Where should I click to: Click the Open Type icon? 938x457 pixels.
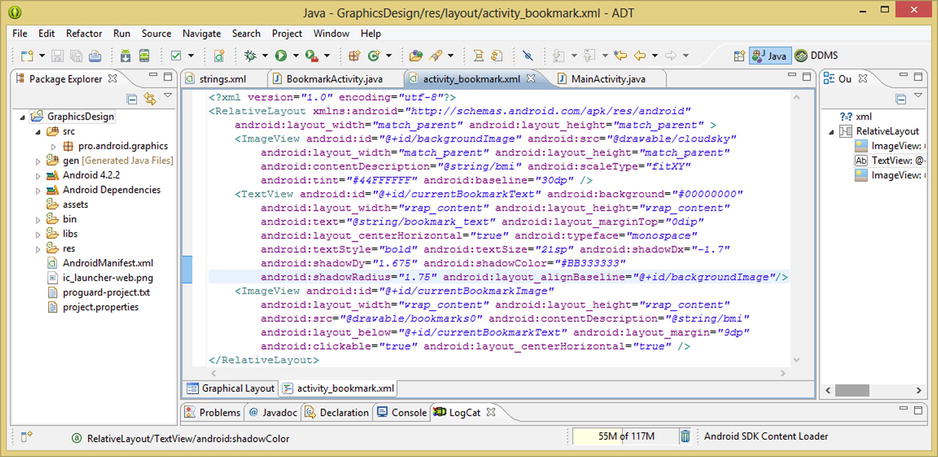(415, 56)
